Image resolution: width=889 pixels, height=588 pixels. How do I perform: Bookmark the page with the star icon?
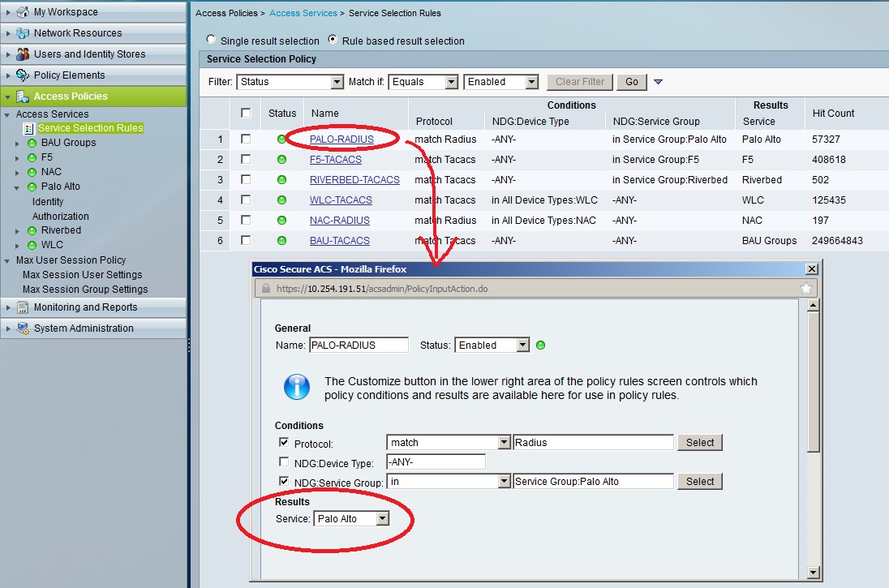pos(805,289)
